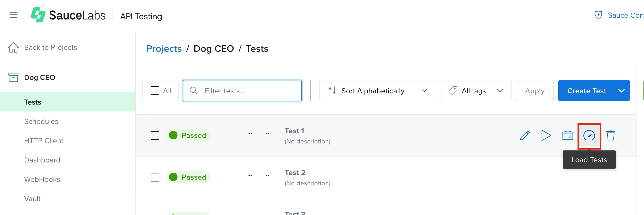The height and width of the screenshot is (215, 644).
Task: Check the All checkbox above the test list
Action: click(x=155, y=91)
